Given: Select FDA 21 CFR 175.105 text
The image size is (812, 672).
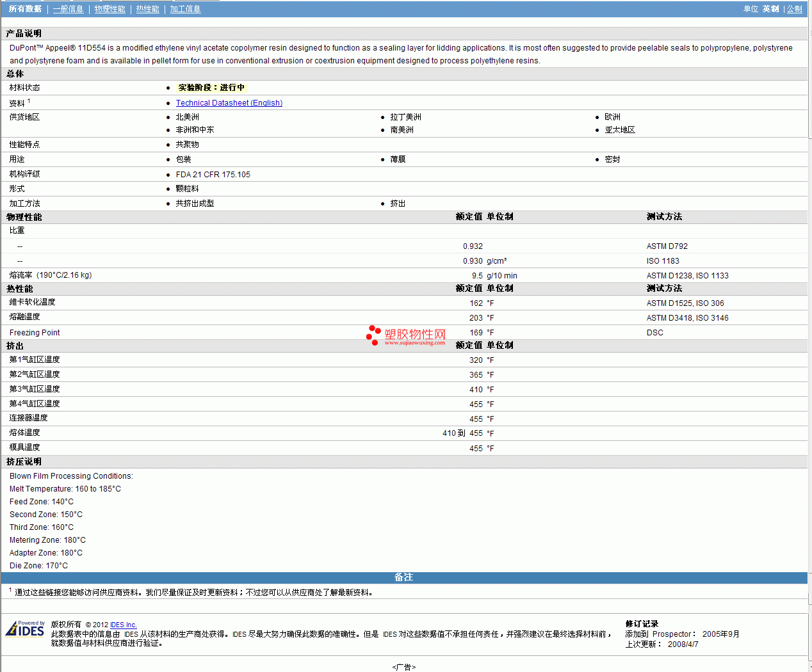Looking at the screenshot, I should pyautogui.click(x=213, y=174).
